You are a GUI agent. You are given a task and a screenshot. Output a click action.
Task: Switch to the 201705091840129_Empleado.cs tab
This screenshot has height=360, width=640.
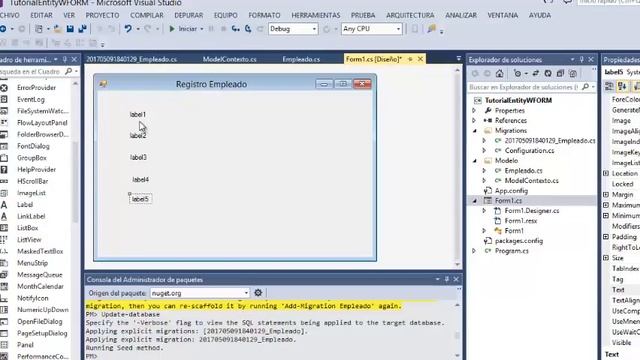pos(131,59)
